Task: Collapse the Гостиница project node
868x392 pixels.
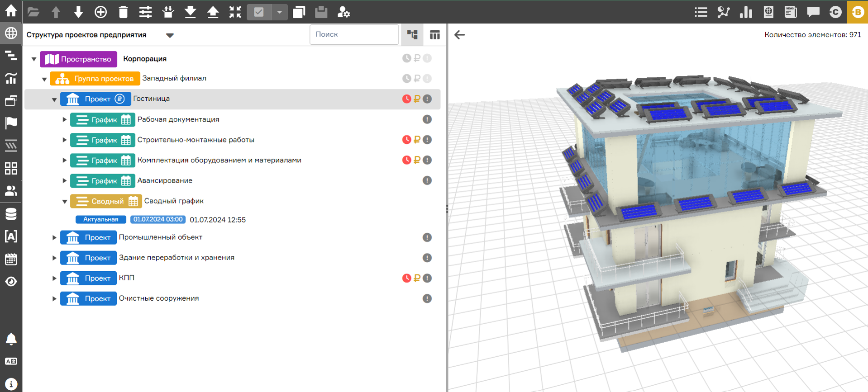Action: pyautogui.click(x=54, y=99)
